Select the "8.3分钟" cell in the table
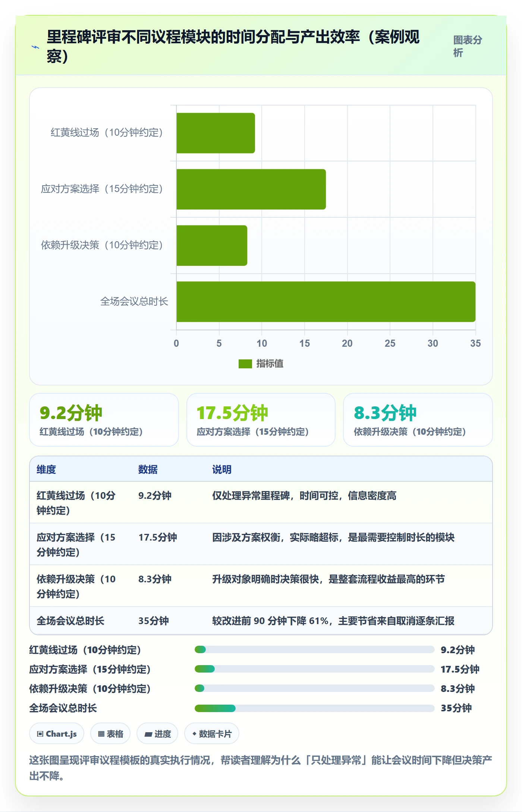 [155, 579]
